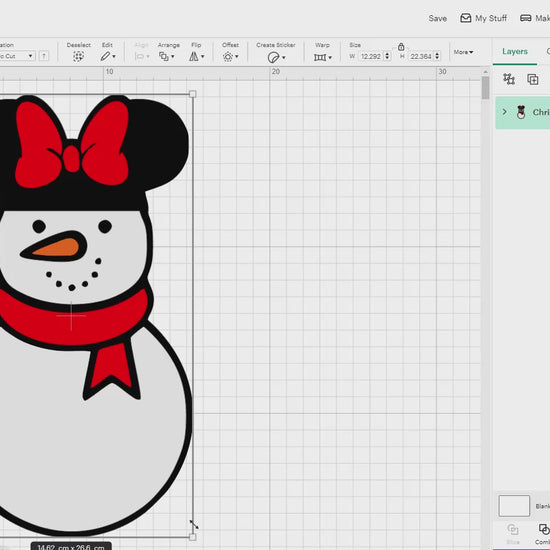Click the width value field 12.292
This screenshot has height=550, width=550.
coord(371,56)
